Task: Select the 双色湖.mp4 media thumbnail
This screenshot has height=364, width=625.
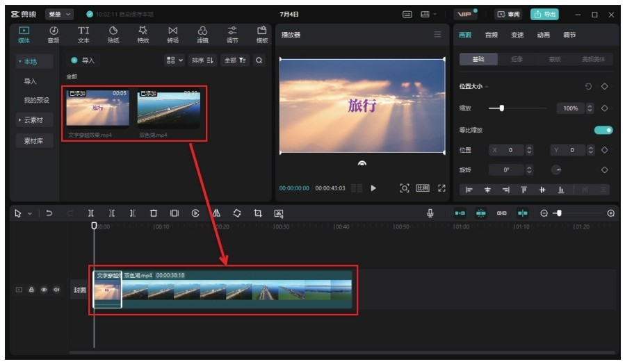Action: pyautogui.click(x=169, y=109)
